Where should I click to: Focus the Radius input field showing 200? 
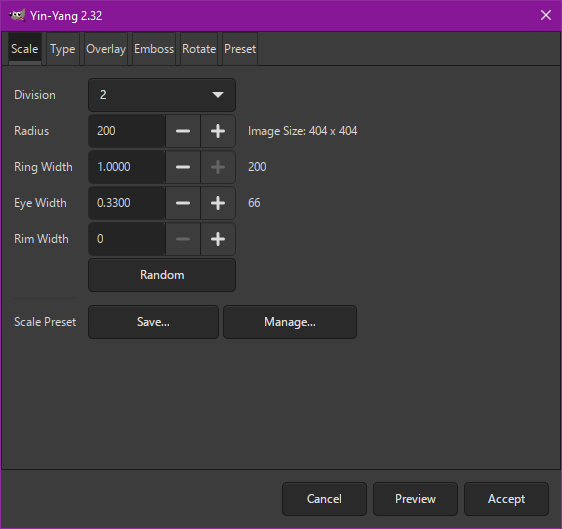(127, 131)
